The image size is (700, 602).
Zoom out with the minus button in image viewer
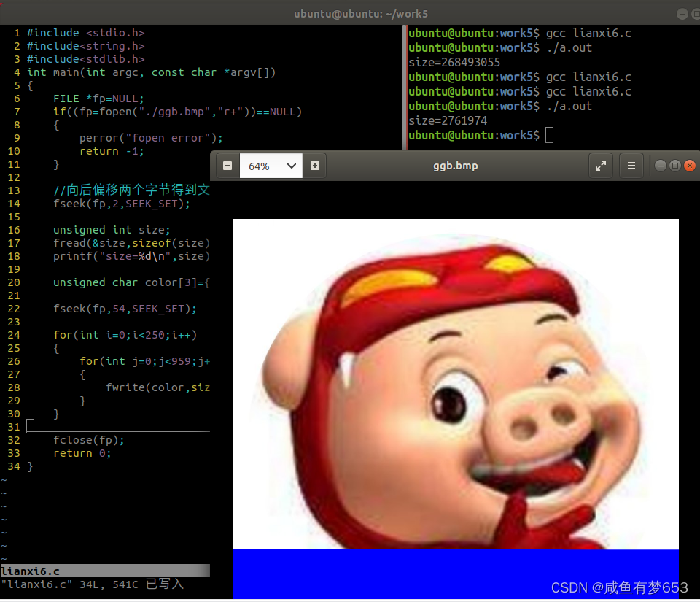coord(227,166)
